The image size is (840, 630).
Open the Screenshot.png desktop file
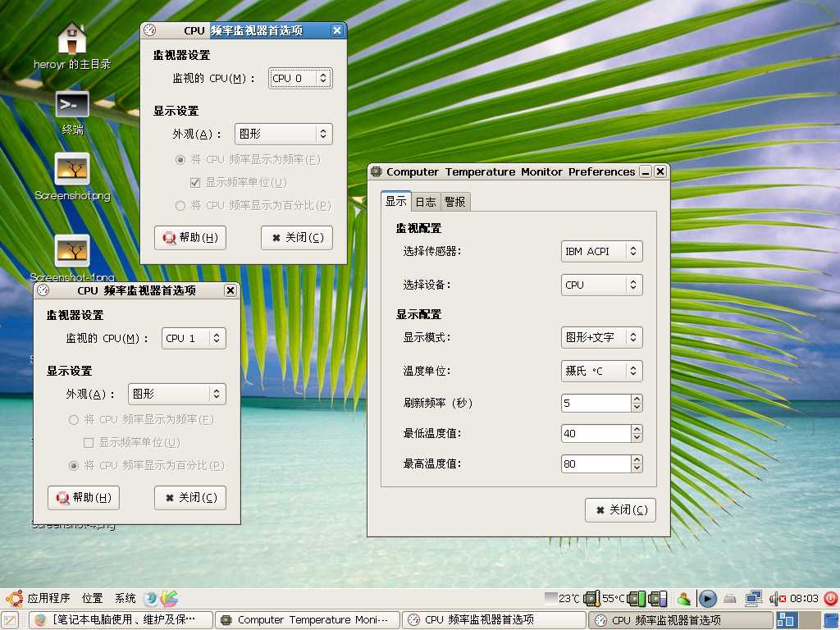(72, 169)
